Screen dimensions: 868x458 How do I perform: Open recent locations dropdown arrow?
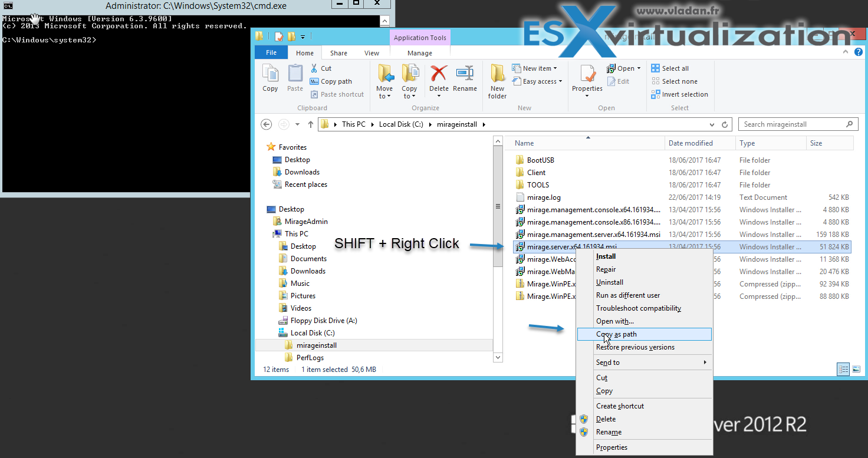[x=297, y=124]
